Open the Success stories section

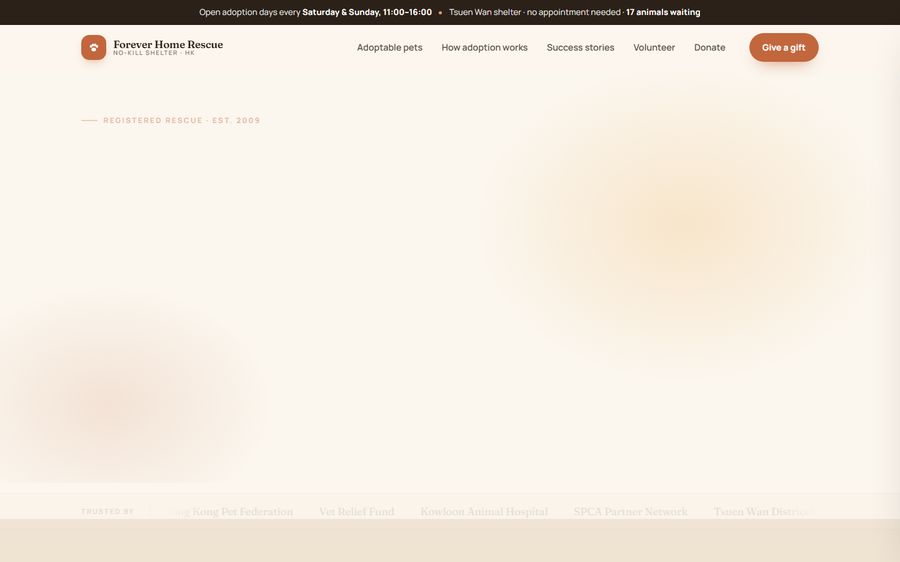point(580,48)
